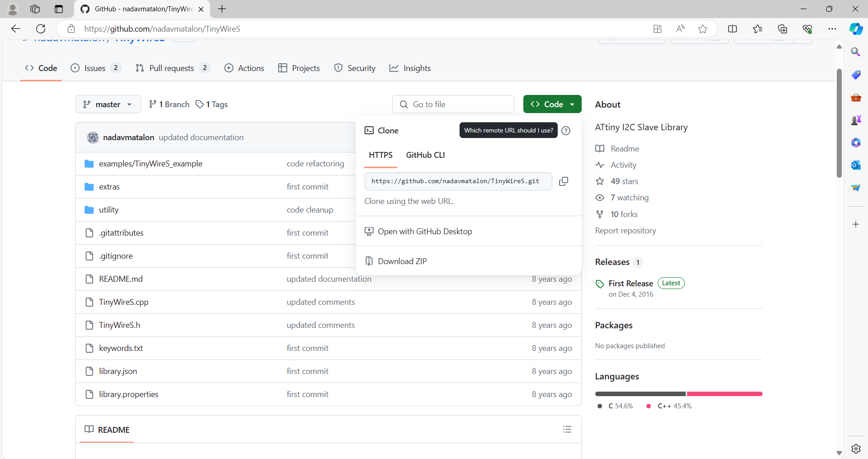Open Favorites list icon in toolbar

758,29
